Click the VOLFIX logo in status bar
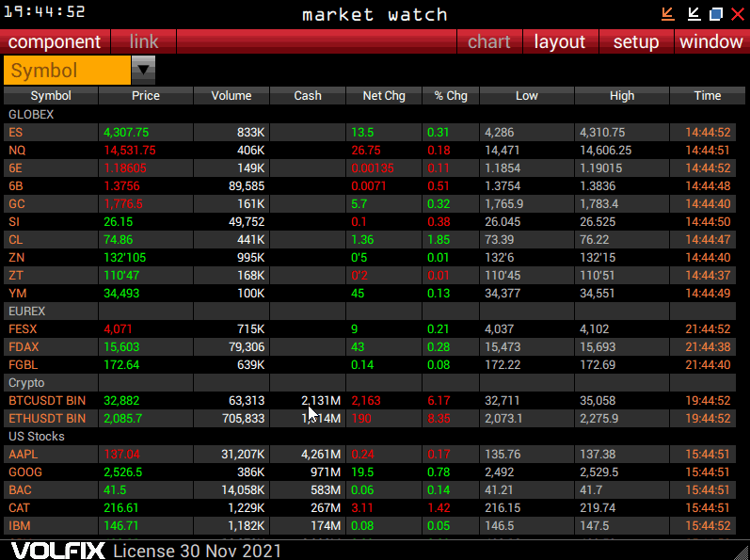 coord(58,551)
